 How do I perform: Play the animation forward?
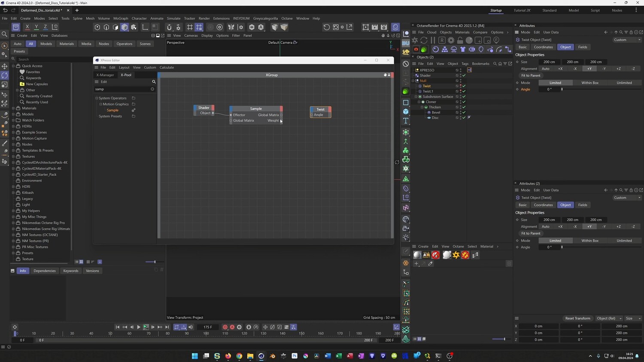coord(139,327)
